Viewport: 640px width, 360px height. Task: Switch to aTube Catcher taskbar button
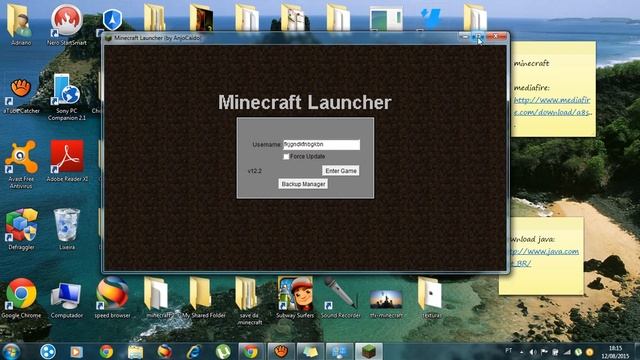click(x=281, y=351)
